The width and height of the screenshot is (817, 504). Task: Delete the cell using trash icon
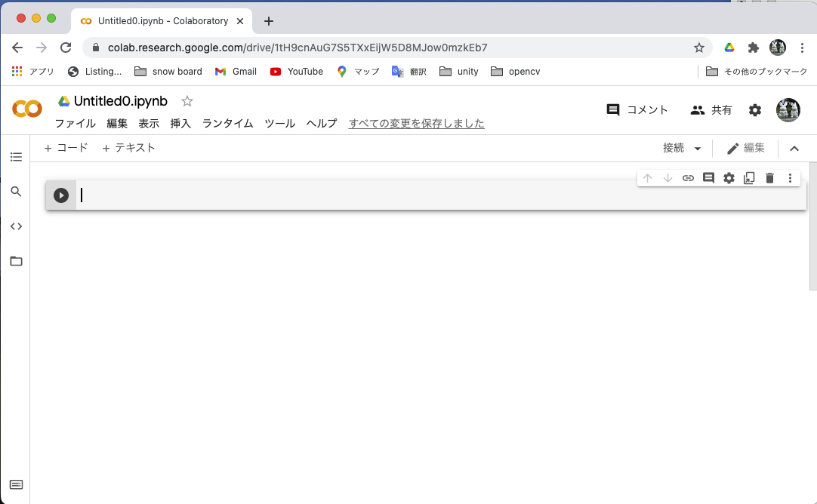[x=769, y=178]
